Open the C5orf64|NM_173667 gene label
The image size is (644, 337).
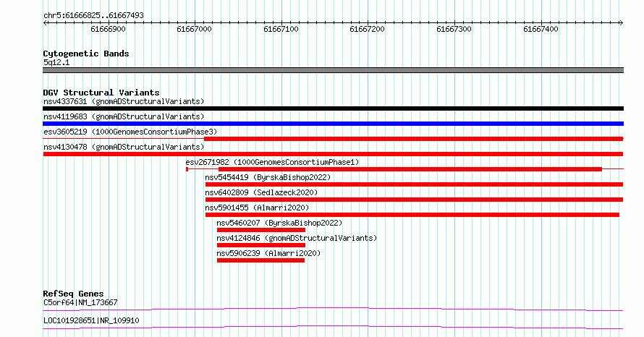point(80,302)
